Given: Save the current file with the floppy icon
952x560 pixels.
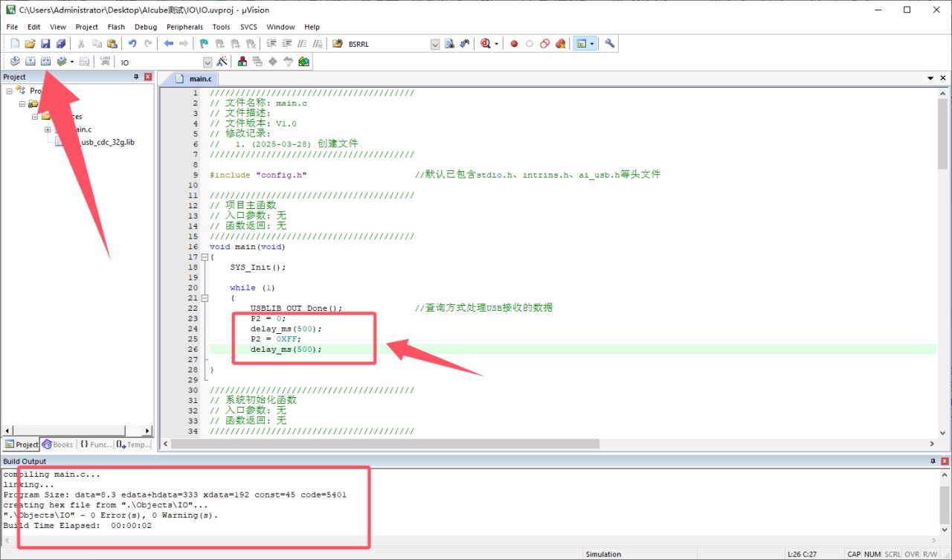Looking at the screenshot, I should [45, 44].
